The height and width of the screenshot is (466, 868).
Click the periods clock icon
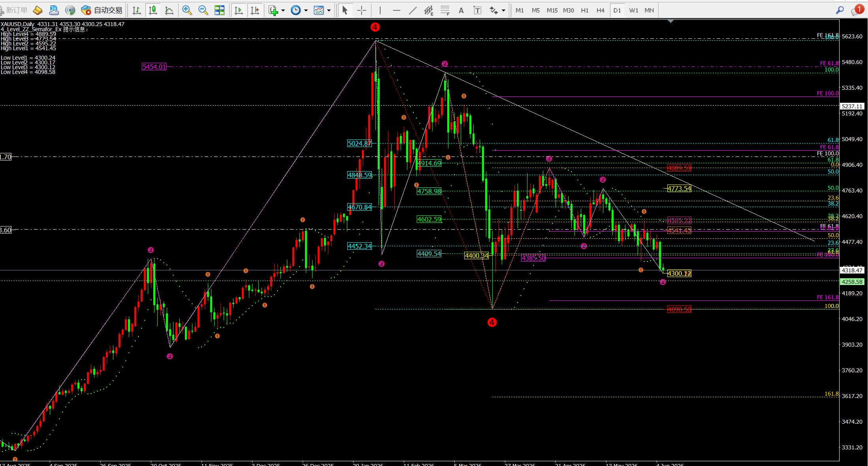[296, 10]
